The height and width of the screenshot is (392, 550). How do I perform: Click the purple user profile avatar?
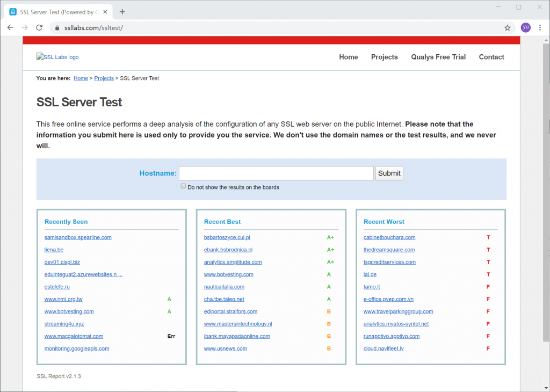tap(525, 27)
